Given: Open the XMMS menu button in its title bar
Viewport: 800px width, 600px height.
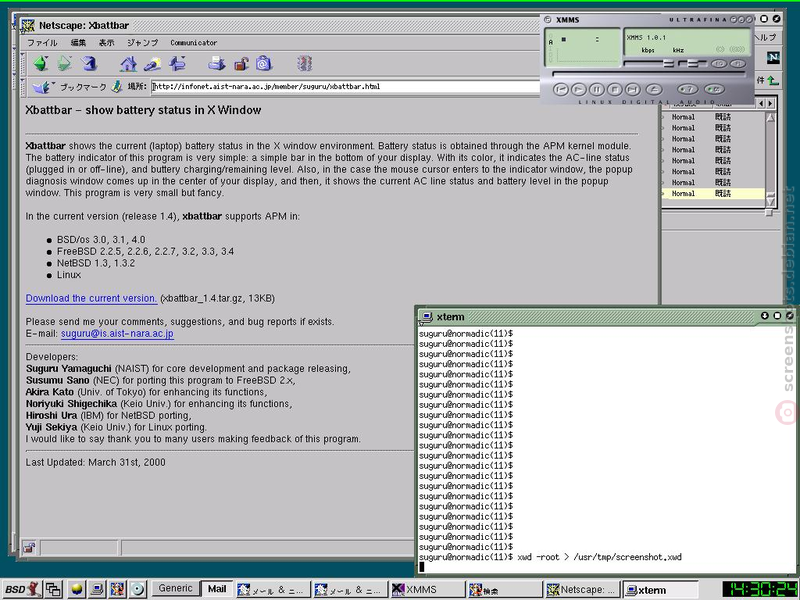Looking at the screenshot, I should tap(547, 19).
